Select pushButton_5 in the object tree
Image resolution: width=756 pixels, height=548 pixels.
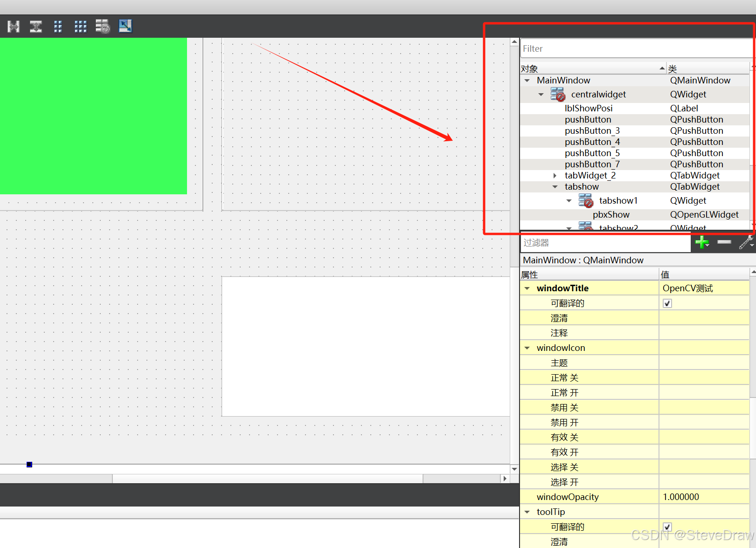(x=592, y=153)
